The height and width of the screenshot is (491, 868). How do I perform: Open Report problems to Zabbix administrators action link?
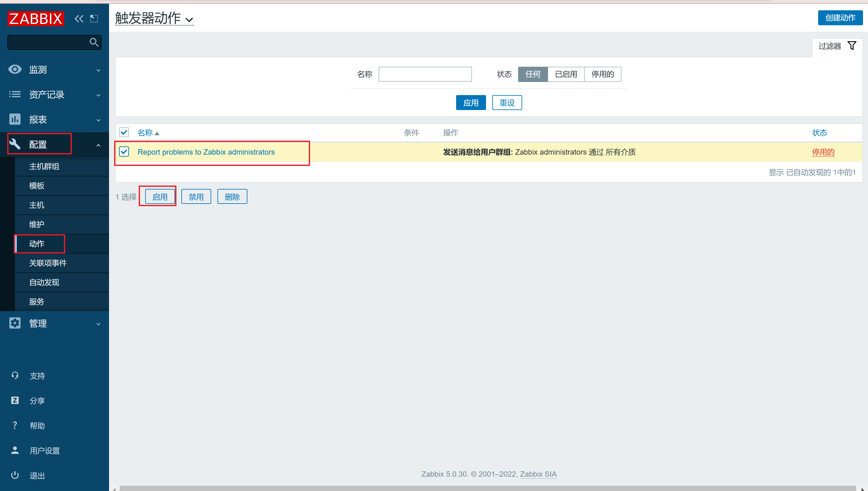206,152
